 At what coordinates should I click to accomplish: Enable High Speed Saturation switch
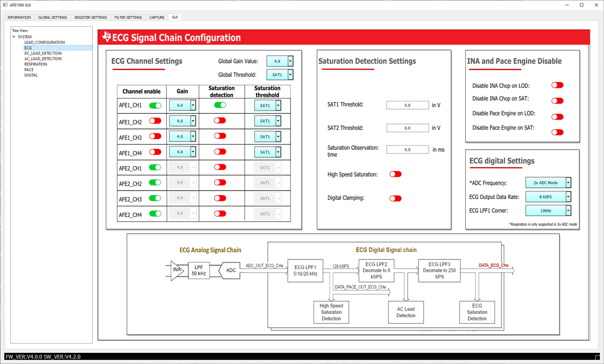point(395,174)
